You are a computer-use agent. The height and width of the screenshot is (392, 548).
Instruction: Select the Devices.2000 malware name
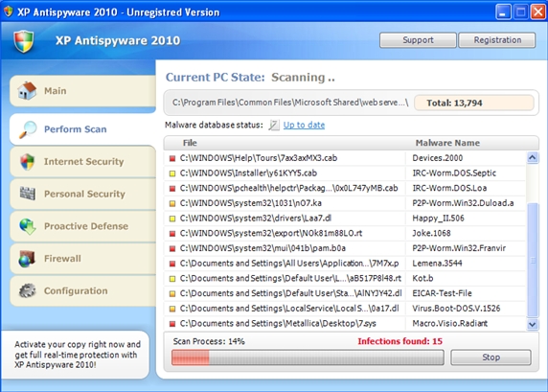click(x=437, y=158)
